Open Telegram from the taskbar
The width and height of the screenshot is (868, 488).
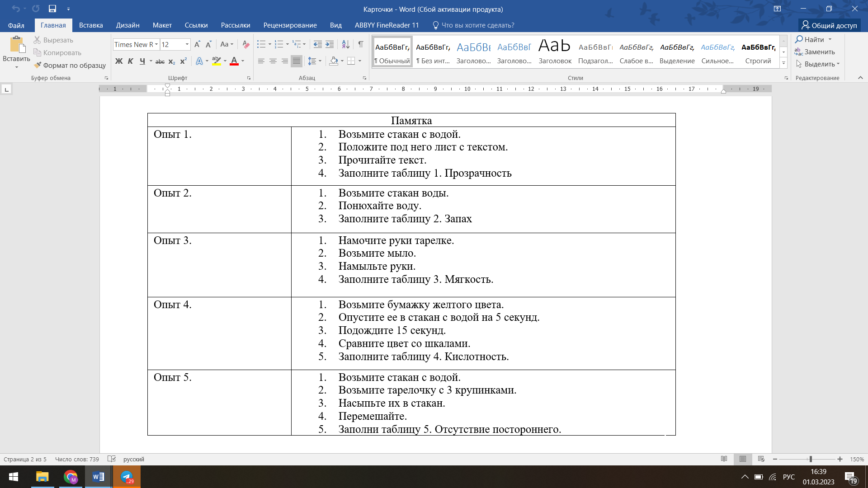(x=127, y=477)
